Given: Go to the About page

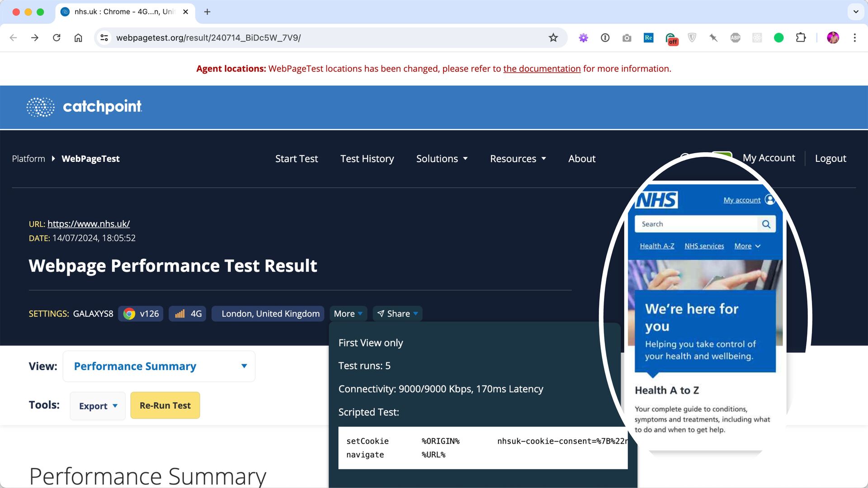Looking at the screenshot, I should [582, 159].
